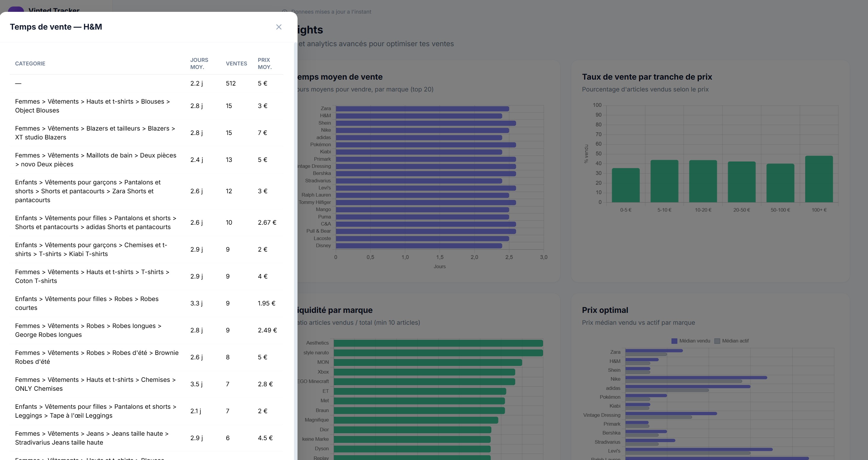Click the Aesthetics bar in liquidity chart

click(x=438, y=343)
